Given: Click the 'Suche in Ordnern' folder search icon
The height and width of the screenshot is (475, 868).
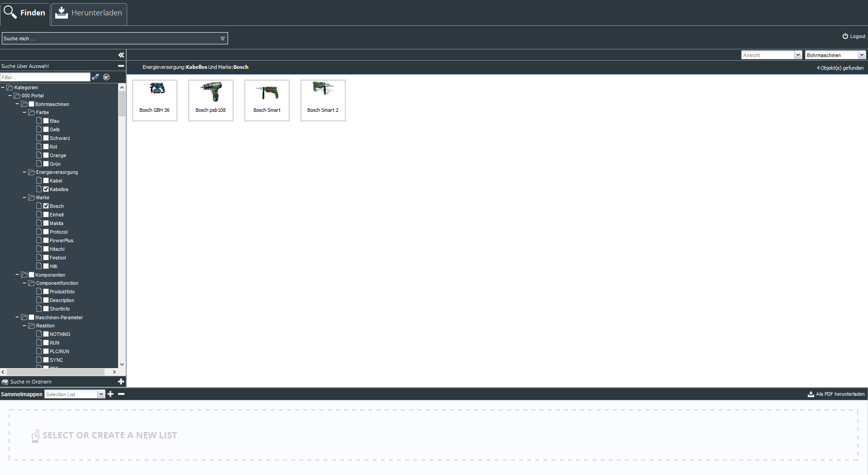Looking at the screenshot, I should coord(5,382).
